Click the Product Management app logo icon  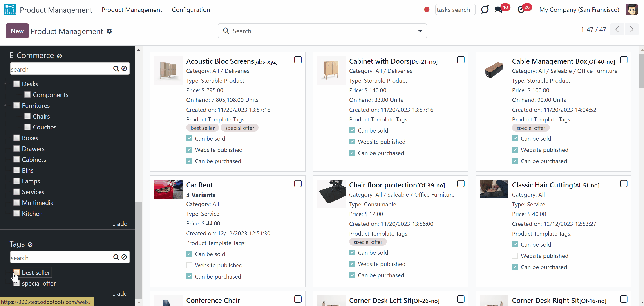(10, 9)
